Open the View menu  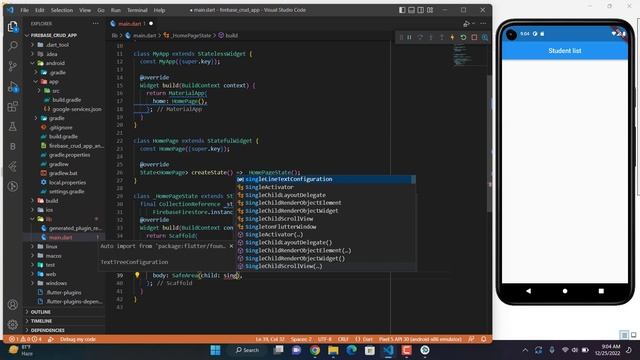tap(85, 10)
